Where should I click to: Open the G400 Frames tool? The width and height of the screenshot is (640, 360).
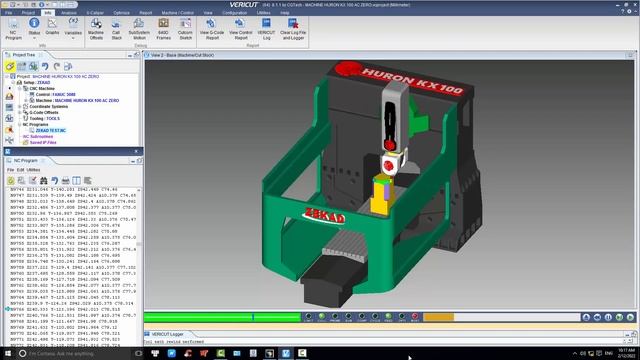pos(163,29)
